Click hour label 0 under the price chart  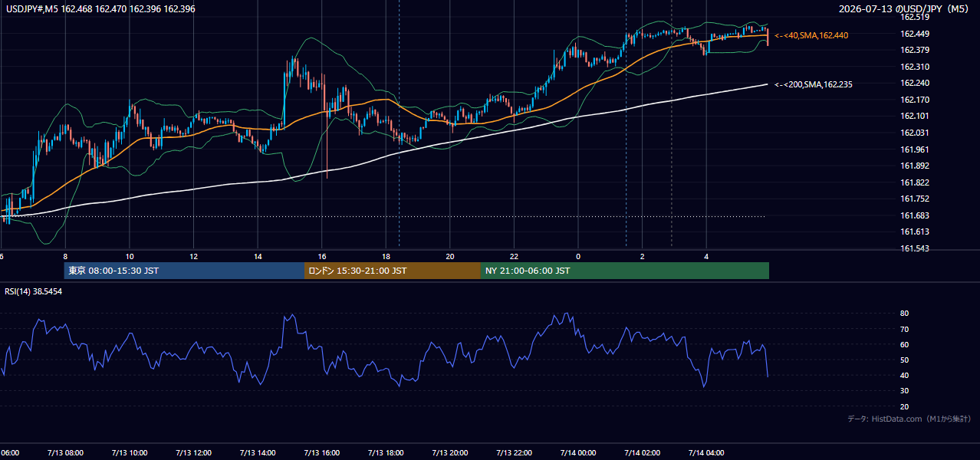(578, 256)
